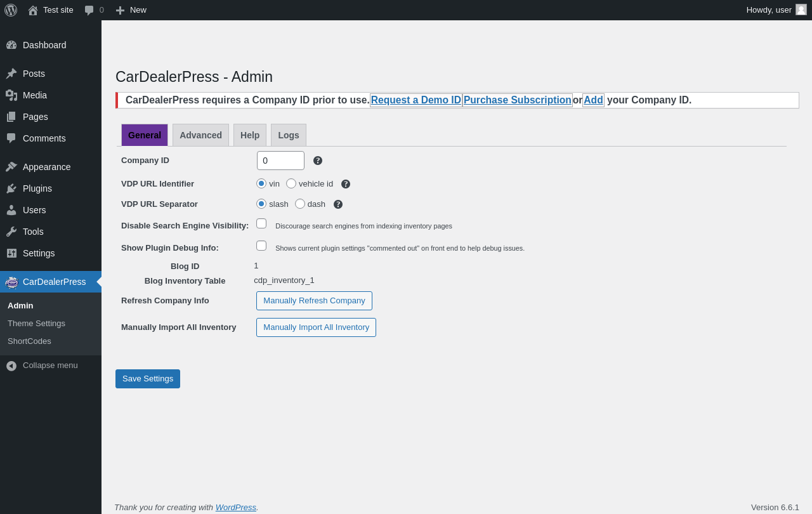Click the Purchase Subscription link
Image resolution: width=812 pixels, height=514 pixels.
click(x=518, y=100)
